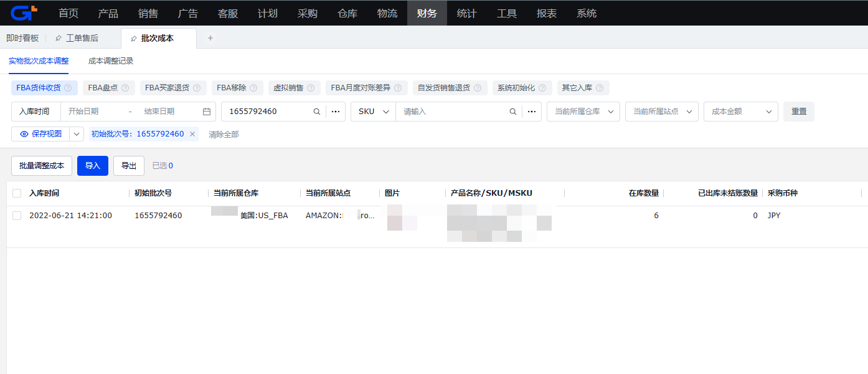Switch to 成本调整记录 tab

tap(111, 61)
